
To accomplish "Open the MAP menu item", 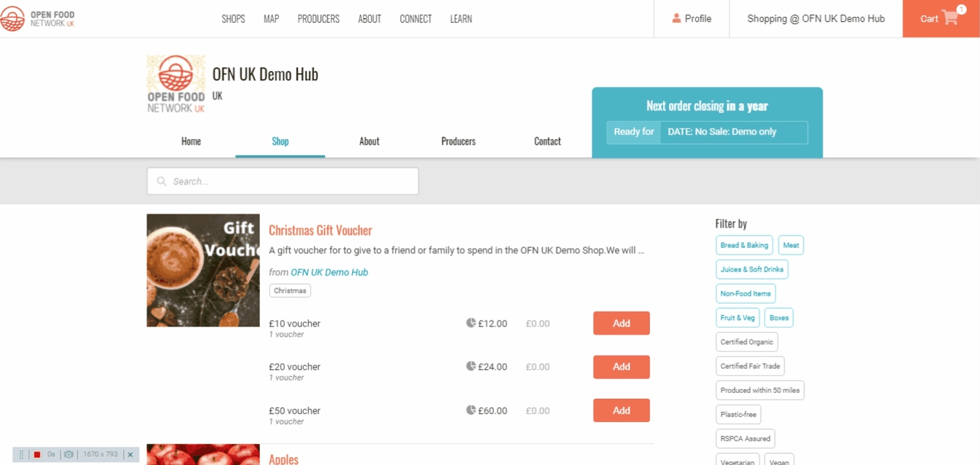I will pos(271,19).
